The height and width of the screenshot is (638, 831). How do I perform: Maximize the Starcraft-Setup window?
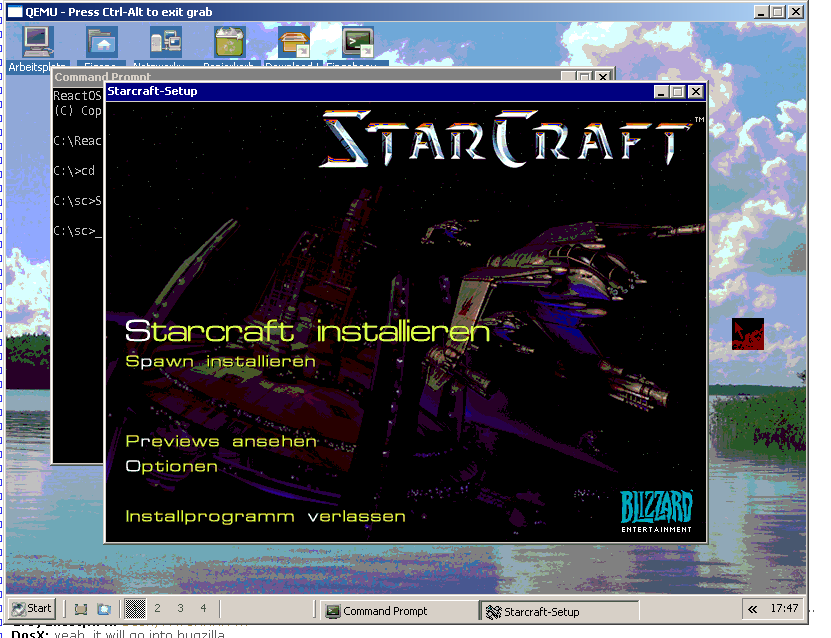677,92
